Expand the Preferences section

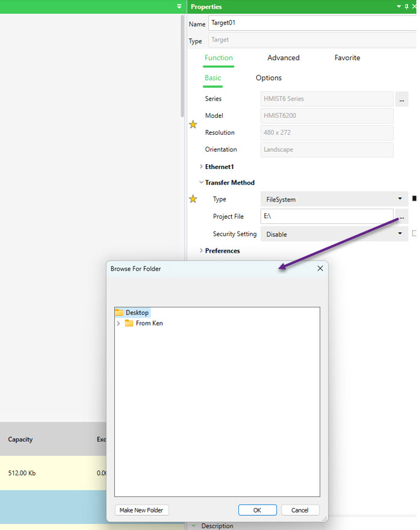[201, 250]
